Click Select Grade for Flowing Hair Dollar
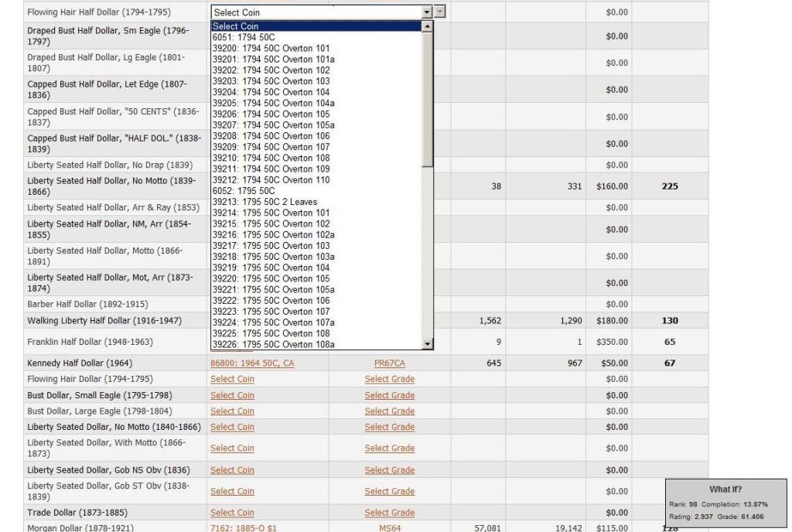Screen dimensions: 792x532 pos(389,379)
